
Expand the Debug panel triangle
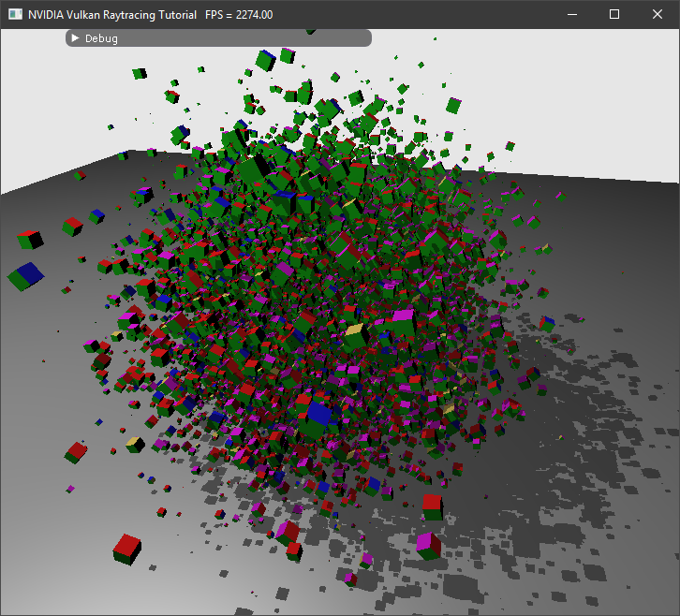(75, 38)
